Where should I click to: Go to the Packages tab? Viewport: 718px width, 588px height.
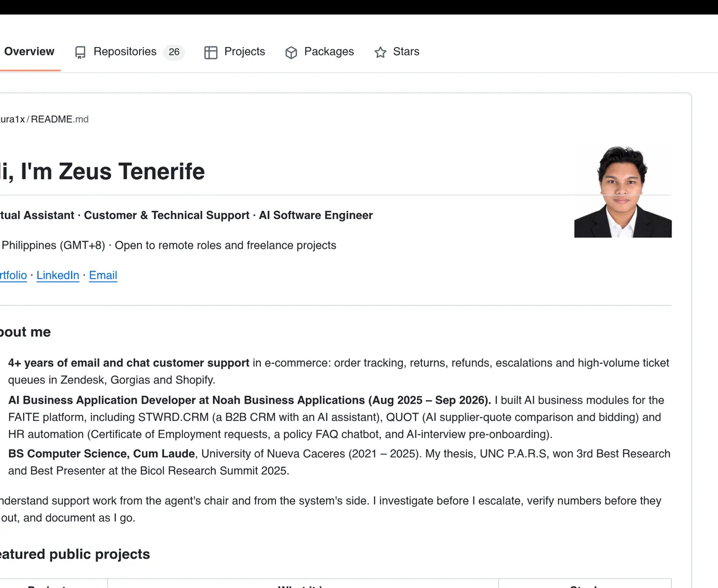click(320, 52)
